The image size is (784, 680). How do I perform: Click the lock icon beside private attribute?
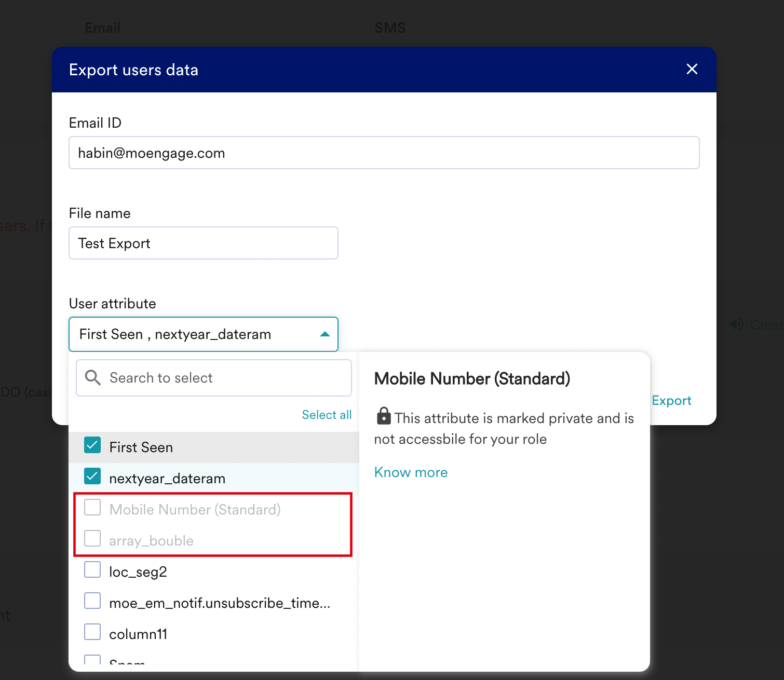(383, 416)
